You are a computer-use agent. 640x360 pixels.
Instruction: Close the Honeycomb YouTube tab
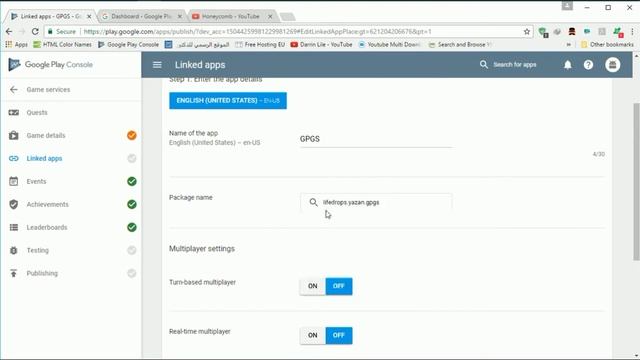click(x=270, y=16)
